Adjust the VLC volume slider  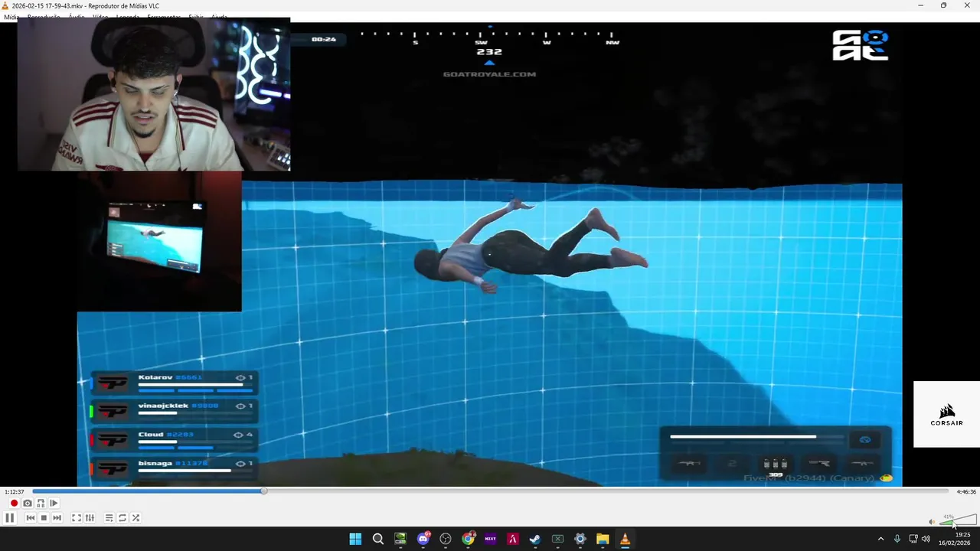pos(958,520)
